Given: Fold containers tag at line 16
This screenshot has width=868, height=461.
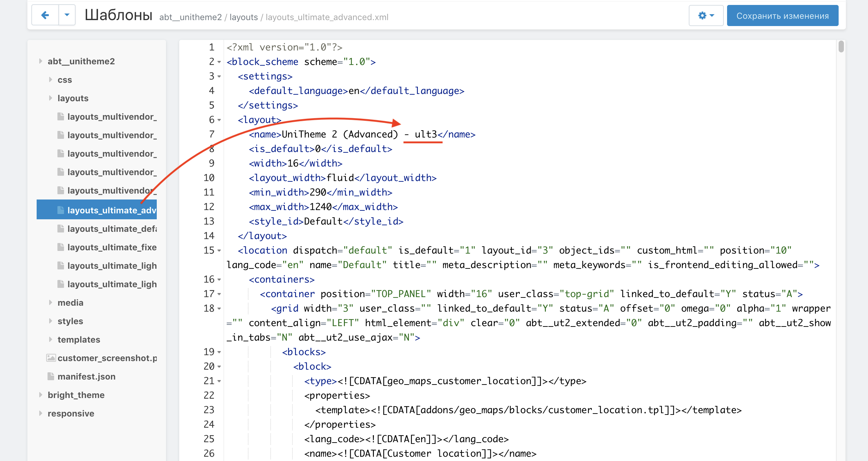Looking at the screenshot, I should [x=219, y=280].
